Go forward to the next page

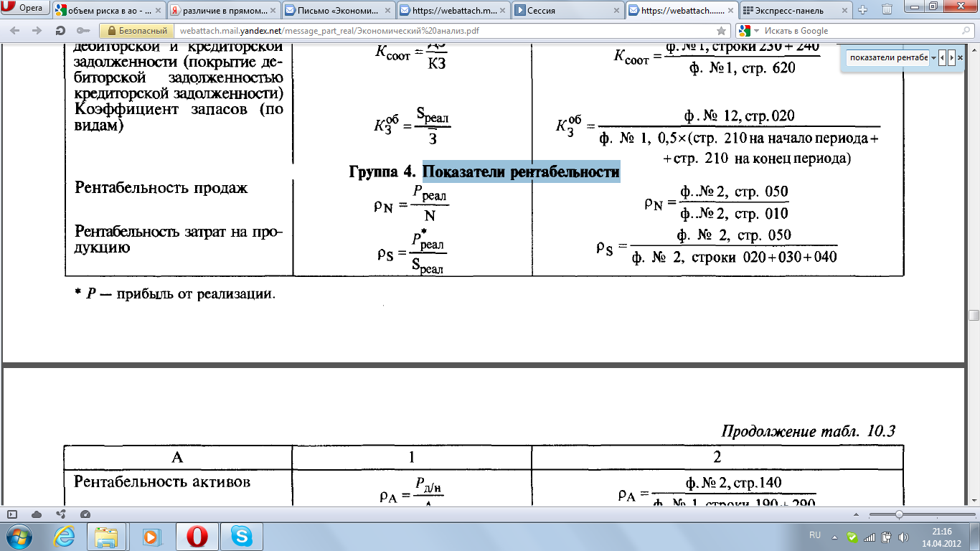pyautogui.click(x=37, y=31)
